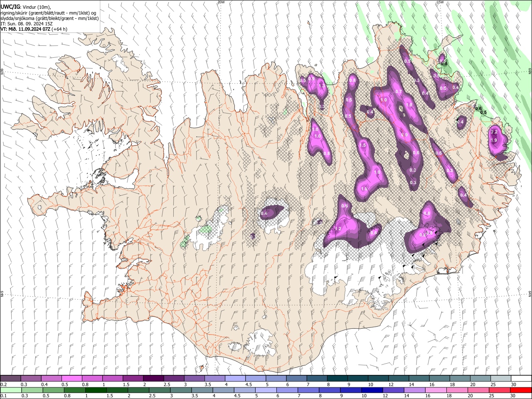
Task: Select the lower legend swatch between 1 and 1.5
Action: point(96,390)
